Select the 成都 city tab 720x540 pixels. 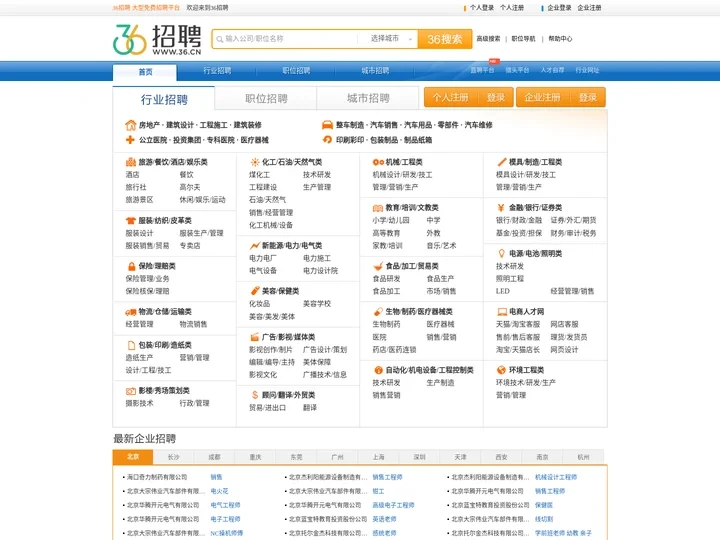(x=214, y=457)
